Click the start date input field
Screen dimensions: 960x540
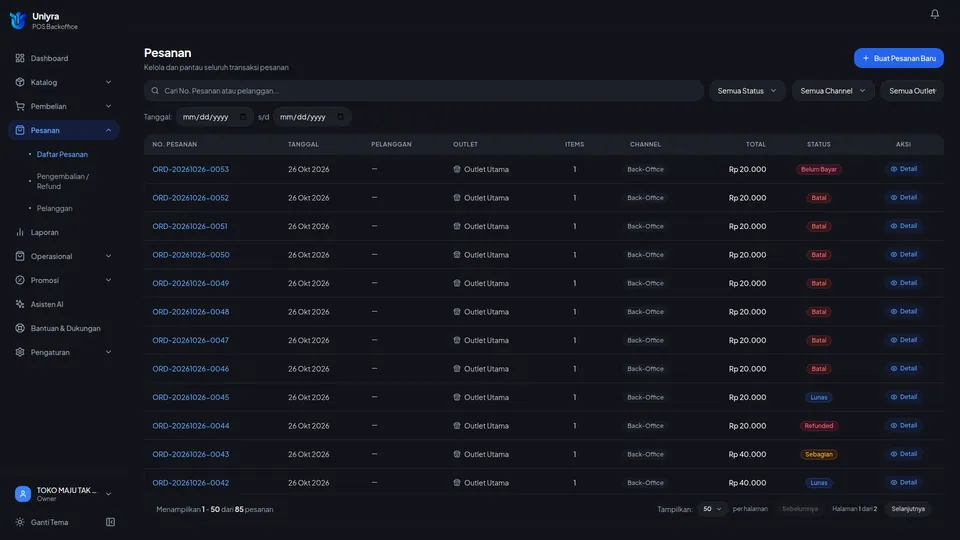214,117
